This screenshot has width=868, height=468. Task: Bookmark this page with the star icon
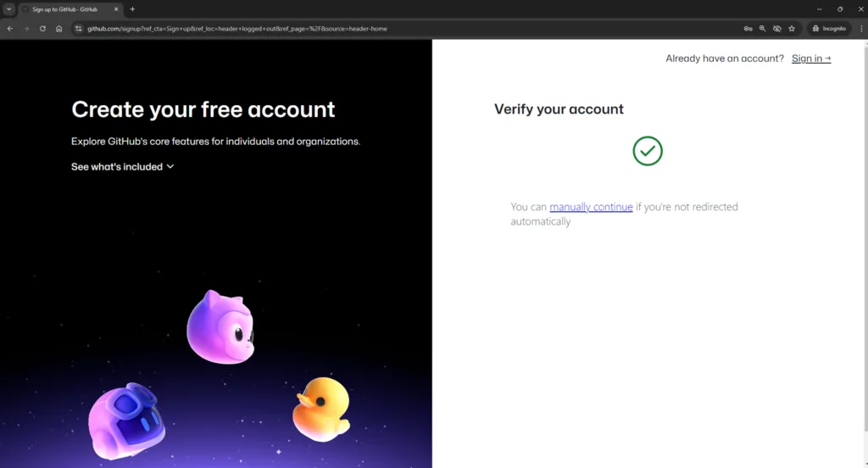pyautogui.click(x=792, y=28)
